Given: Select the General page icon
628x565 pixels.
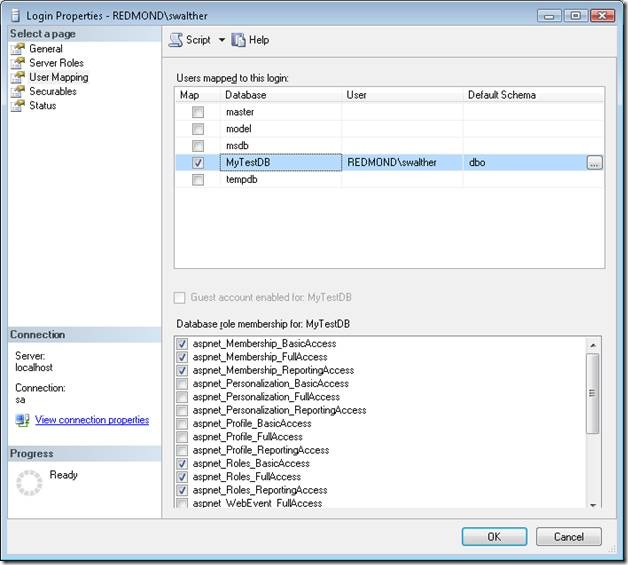Looking at the screenshot, I should (17, 49).
